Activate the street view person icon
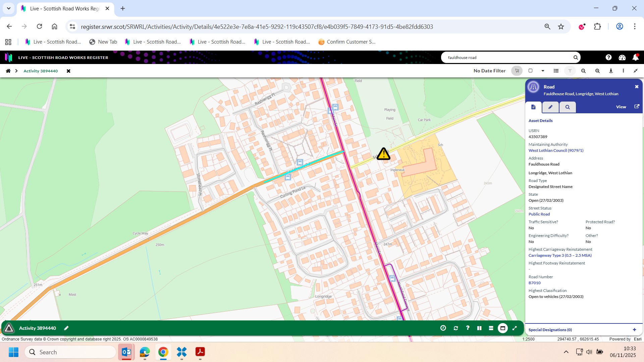 [x=611, y=71]
